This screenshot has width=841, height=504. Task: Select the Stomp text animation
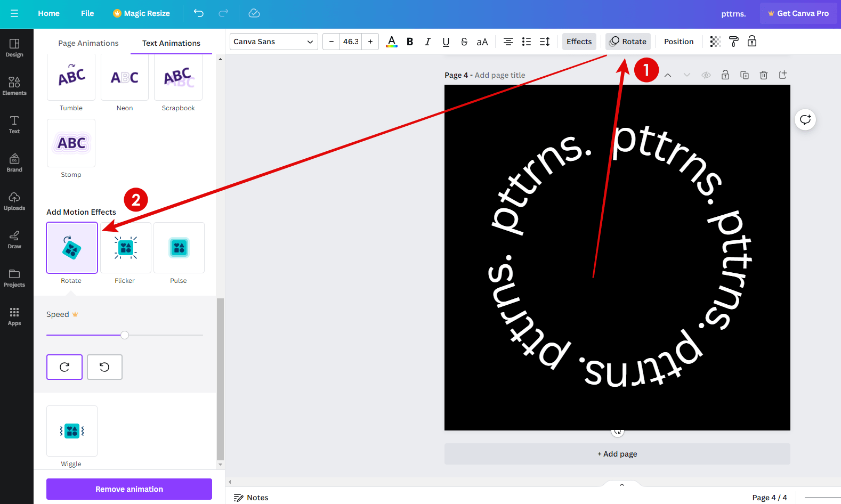click(x=71, y=143)
